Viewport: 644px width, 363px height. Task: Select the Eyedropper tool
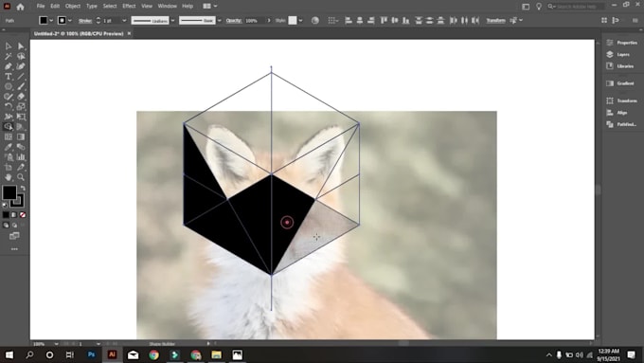pos(9,147)
